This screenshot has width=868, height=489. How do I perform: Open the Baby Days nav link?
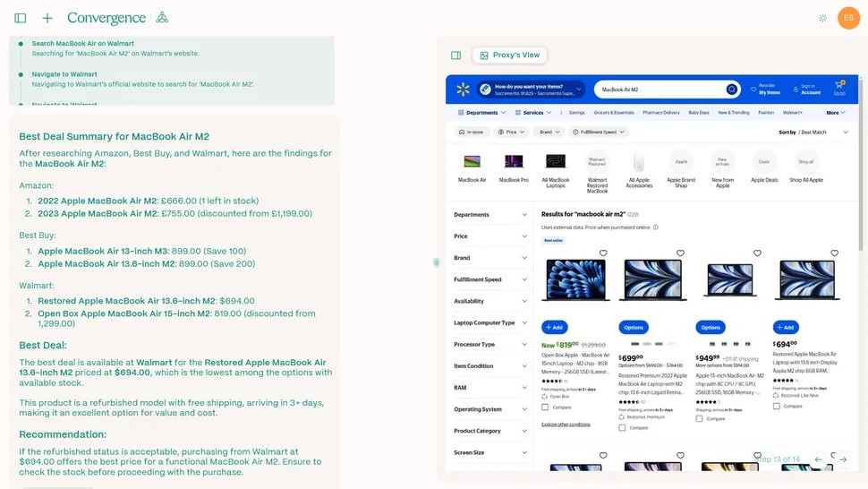[x=699, y=113]
